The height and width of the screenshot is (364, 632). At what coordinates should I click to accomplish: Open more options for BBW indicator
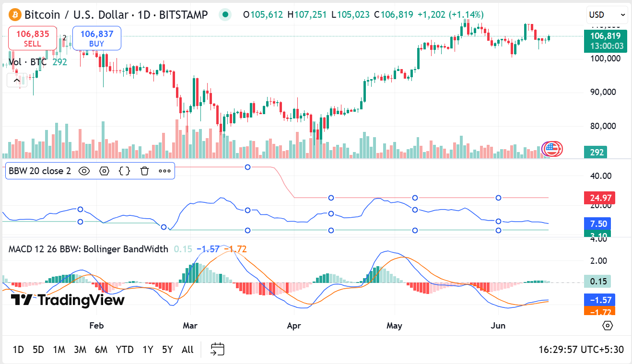pyautogui.click(x=164, y=171)
